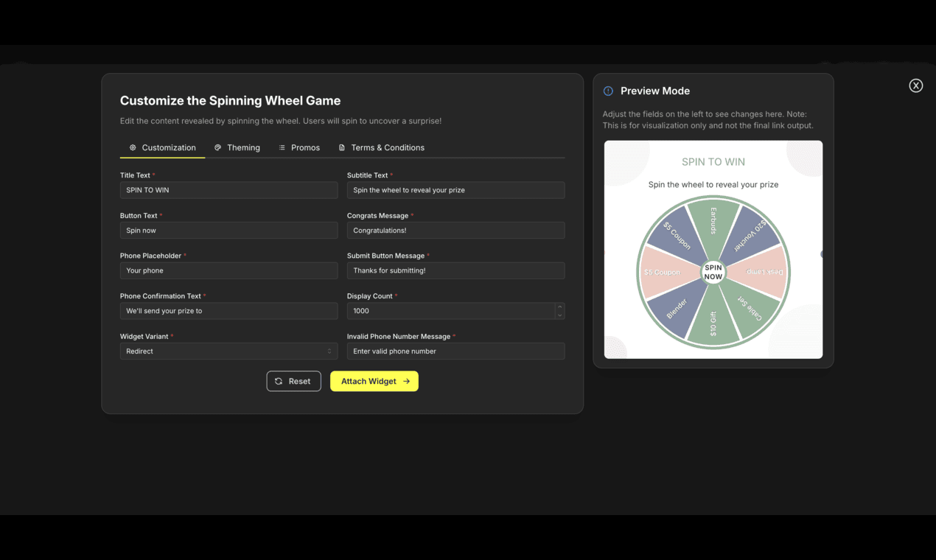Dismiss the dialog using the X icon
Screen dimensions: 936x560
915,85
